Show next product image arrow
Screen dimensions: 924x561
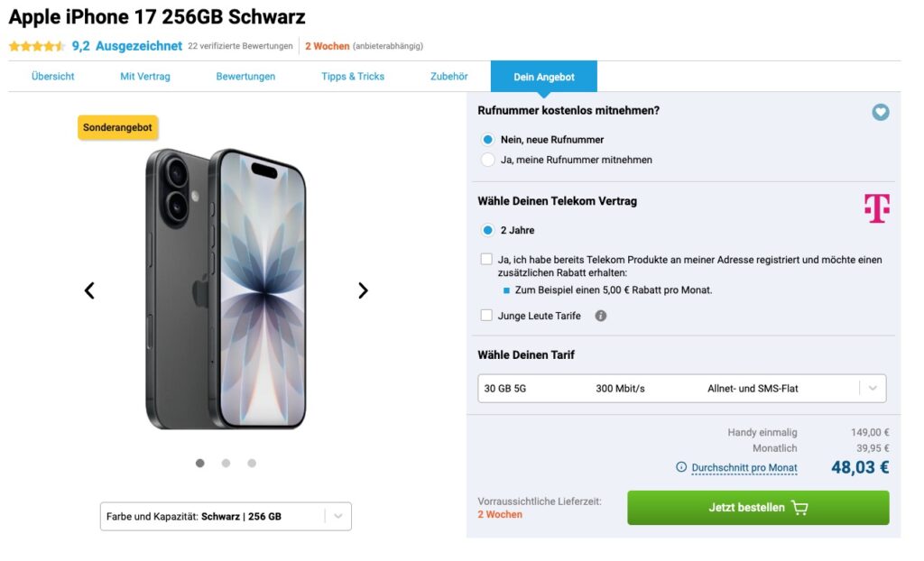click(363, 290)
